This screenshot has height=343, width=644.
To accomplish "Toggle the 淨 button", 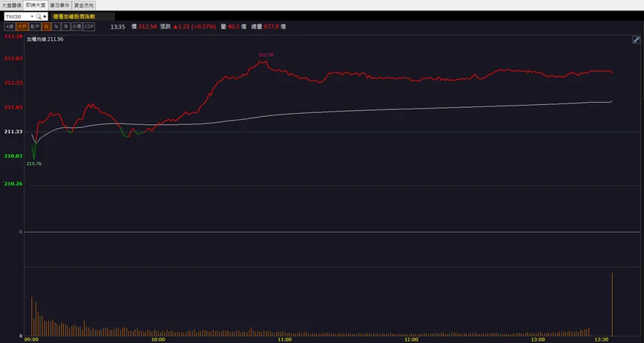I will (x=66, y=27).
